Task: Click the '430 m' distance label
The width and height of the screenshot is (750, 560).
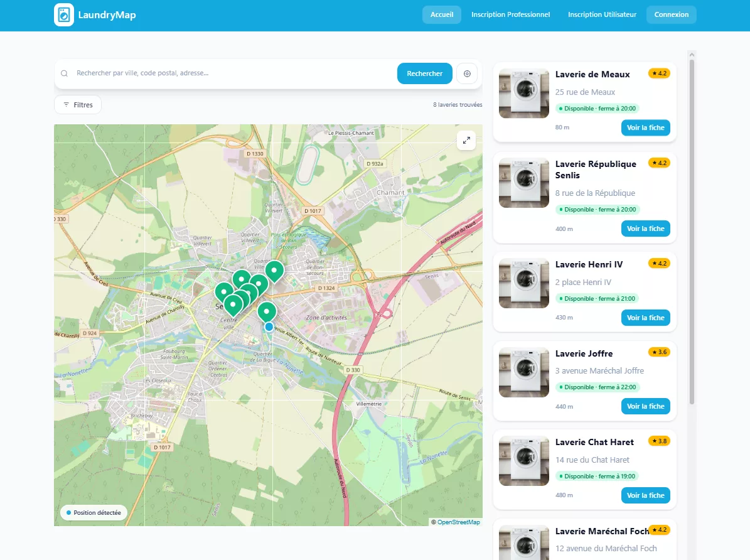Action: (564, 317)
